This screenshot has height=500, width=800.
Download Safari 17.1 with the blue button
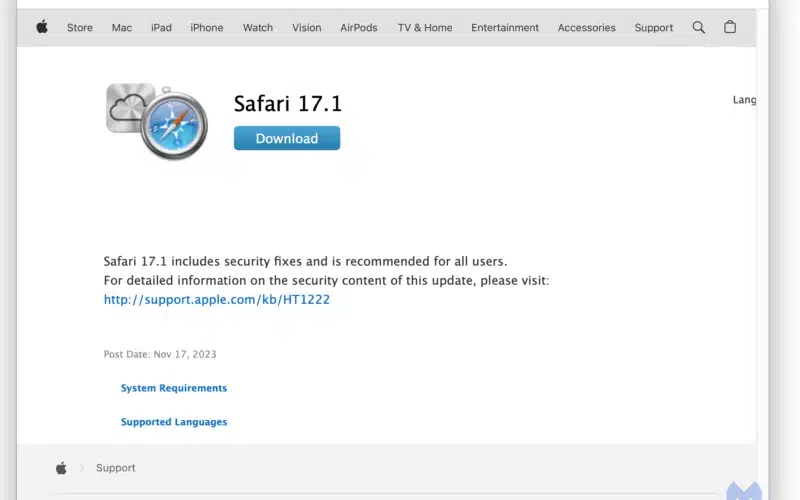pos(287,138)
